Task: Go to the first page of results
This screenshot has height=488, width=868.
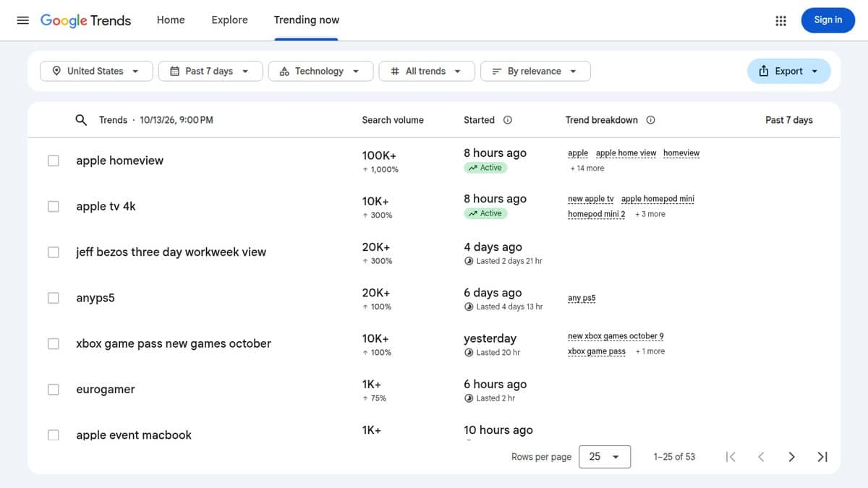Action: pyautogui.click(x=731, y=457)
